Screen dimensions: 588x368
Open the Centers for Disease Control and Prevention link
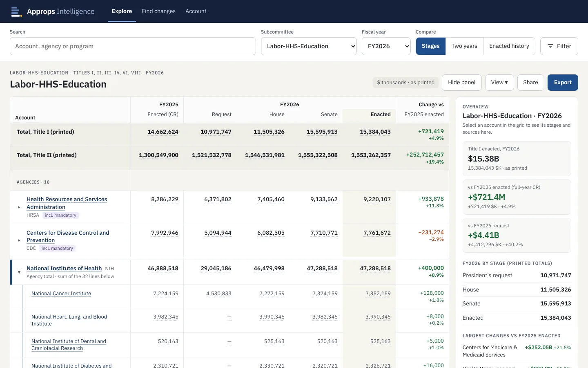pos(68,237)
